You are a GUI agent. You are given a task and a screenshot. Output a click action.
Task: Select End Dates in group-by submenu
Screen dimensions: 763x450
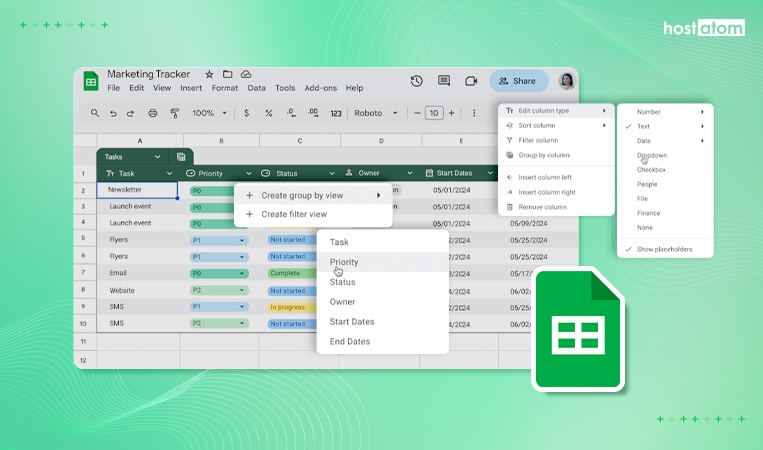(382, 342)
